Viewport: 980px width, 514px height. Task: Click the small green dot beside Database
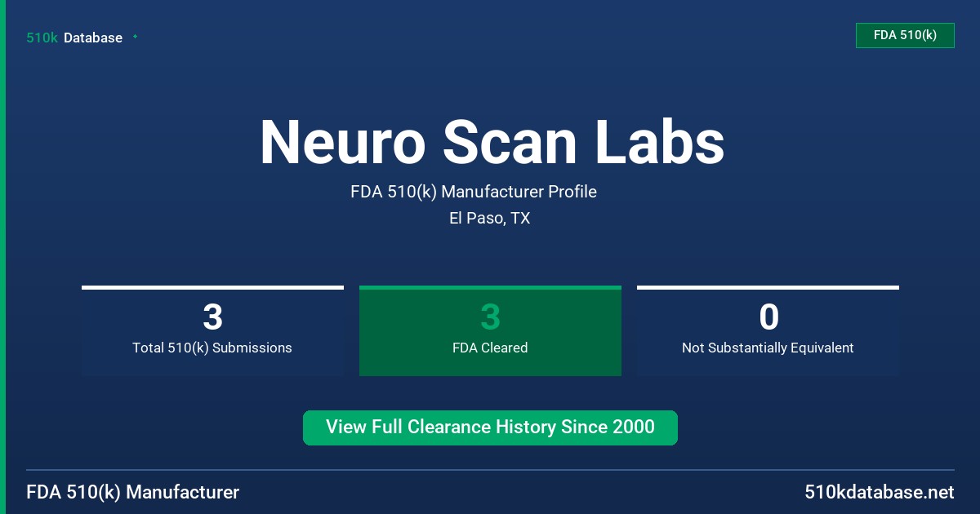pyautogui.click(x=135, y=37)
